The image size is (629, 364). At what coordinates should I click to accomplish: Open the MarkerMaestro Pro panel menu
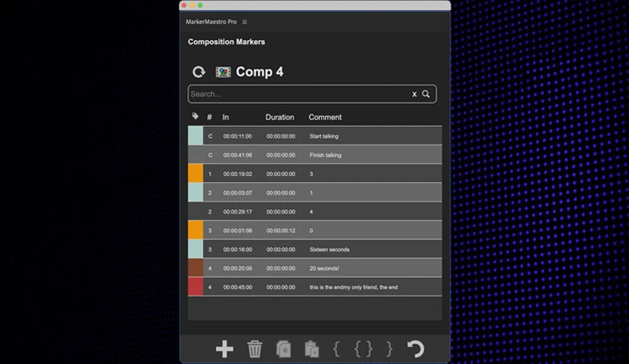tap(245, 22)
